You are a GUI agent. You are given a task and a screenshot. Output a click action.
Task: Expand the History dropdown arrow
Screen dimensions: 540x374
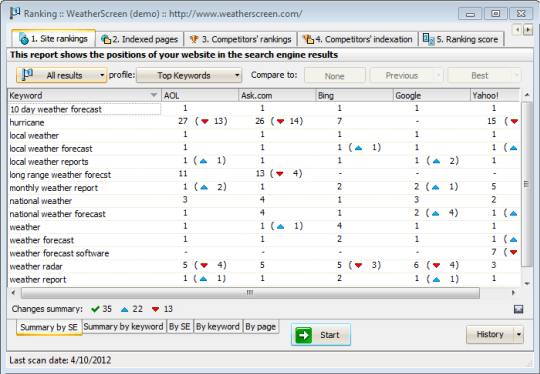pyautogui.click(x=519, y=334)
